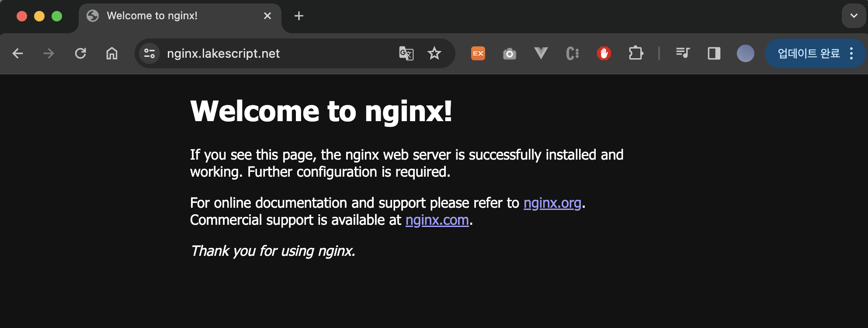Follow the nginx.com link

click(x=437, y=220)
